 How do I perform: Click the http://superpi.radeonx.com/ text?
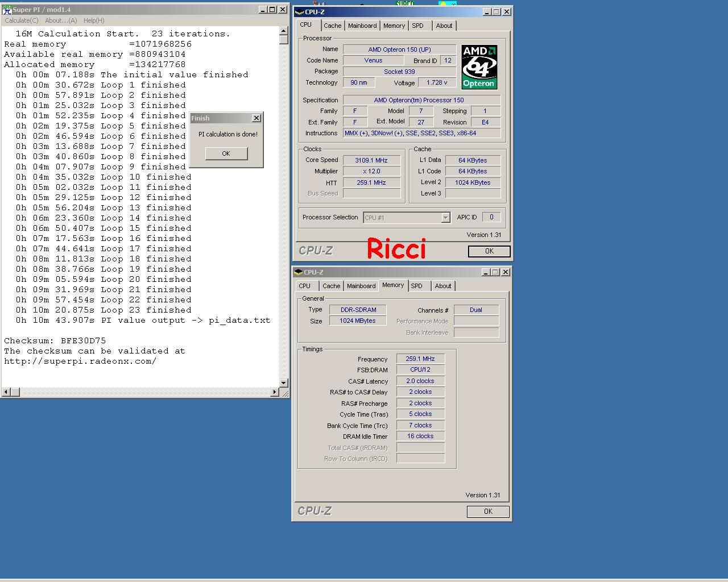pos(80,361)
